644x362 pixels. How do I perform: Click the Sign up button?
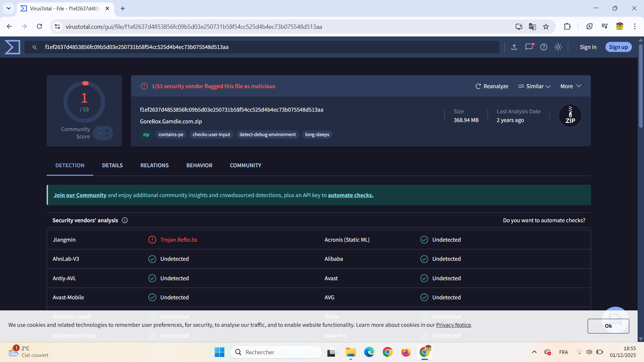click(618, 47)
